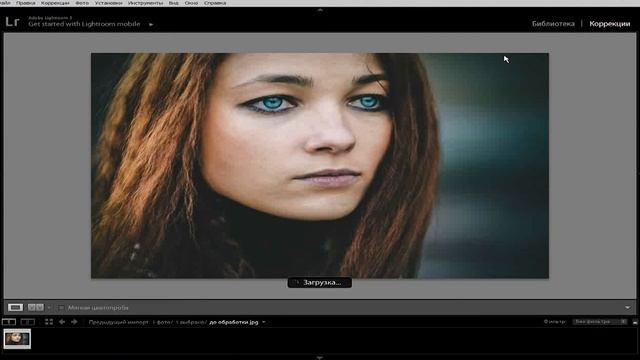Open the Фото menu
This screenshot has width=640, height=360.
click(x=82, y=3)
